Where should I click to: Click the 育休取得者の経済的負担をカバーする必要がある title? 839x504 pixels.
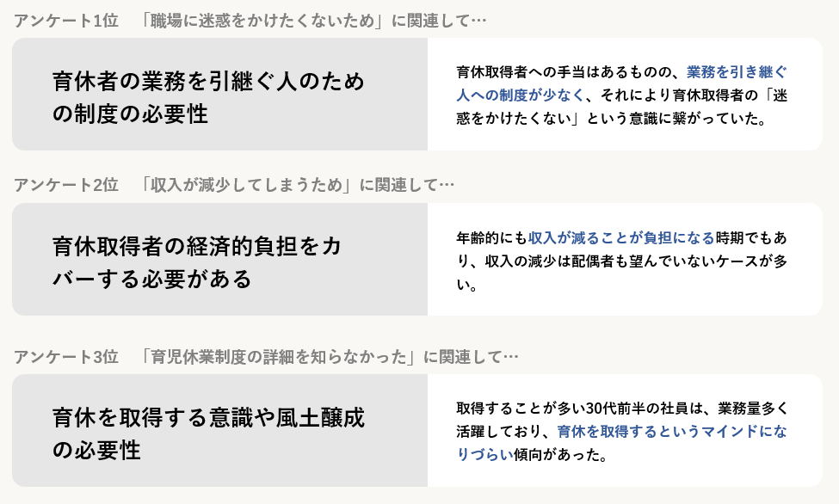[197, 262]
